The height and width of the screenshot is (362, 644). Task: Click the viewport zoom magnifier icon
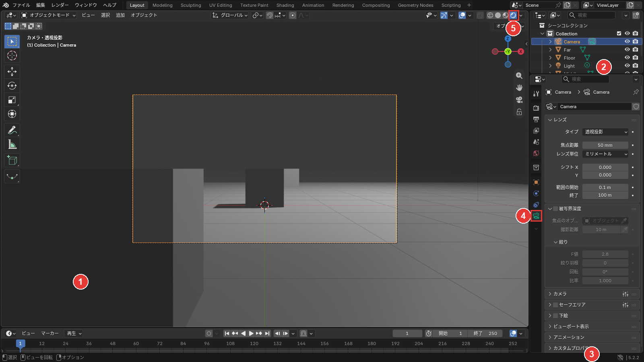point(519,76)
